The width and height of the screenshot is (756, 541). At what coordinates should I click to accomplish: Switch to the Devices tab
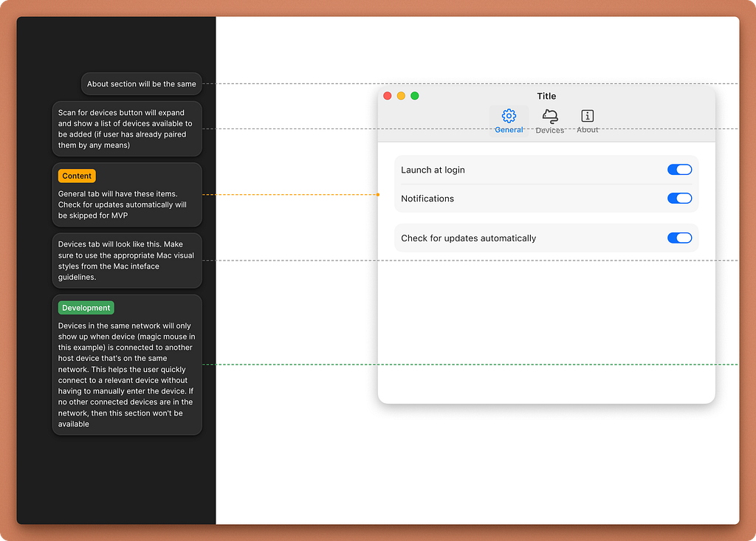[549, 120]
